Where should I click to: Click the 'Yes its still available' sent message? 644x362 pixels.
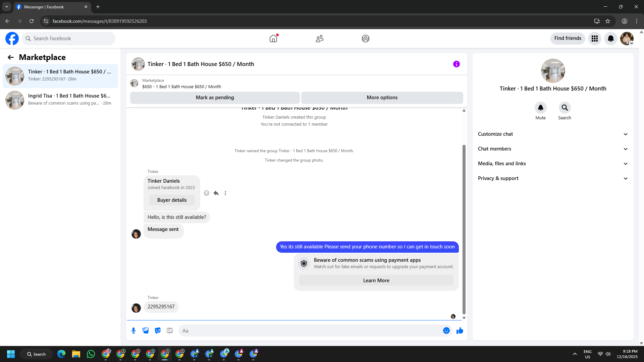click(367, 247)
